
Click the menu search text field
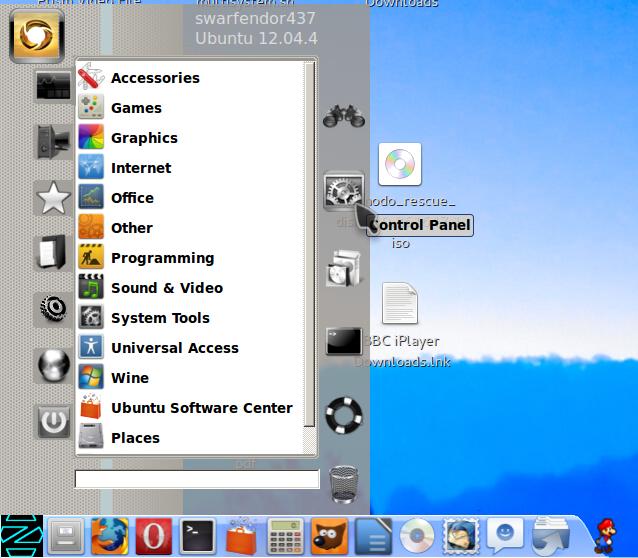click(x=197, y=479)
